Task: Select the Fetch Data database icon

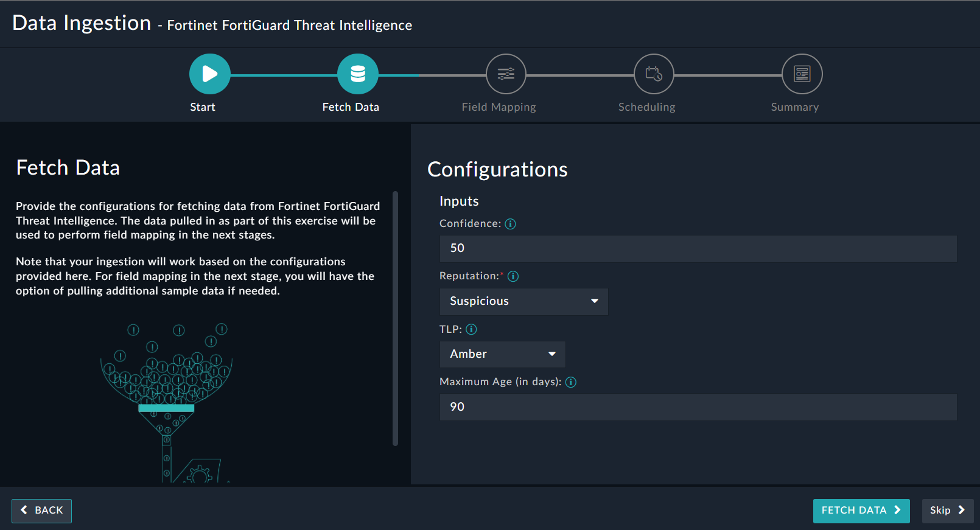Action: tap(358, 74)
